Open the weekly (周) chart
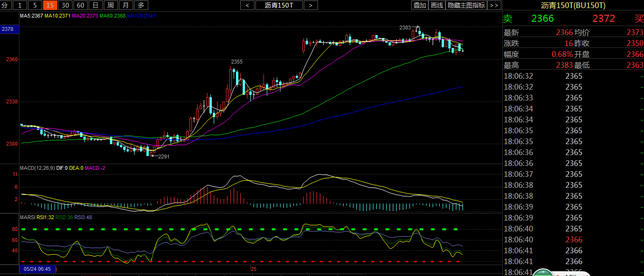644x276 pixels. (x=110, y=5)
